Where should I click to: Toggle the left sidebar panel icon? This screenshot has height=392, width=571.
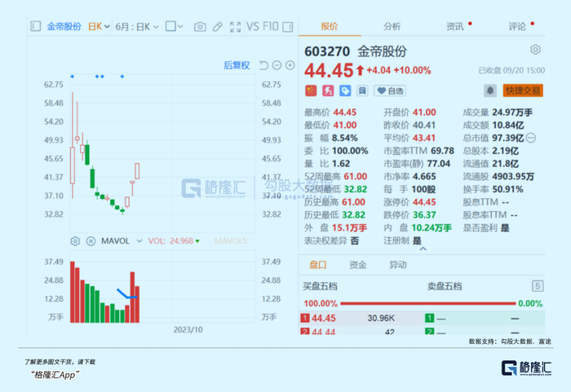pyautogui.click(x=35, y=26)
